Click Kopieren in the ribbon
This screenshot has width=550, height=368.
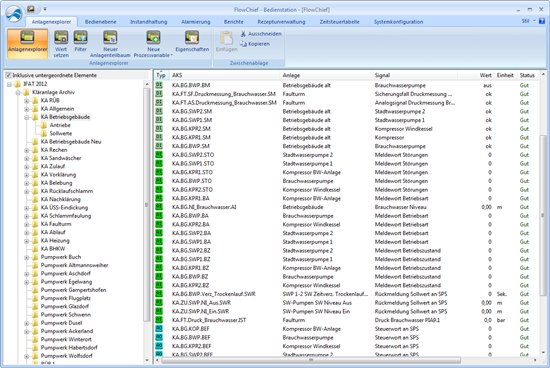pos(255,44)
